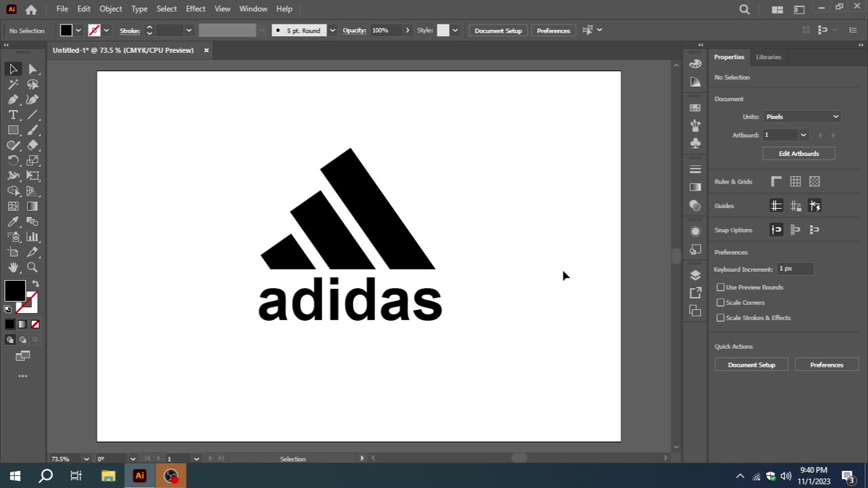
Task: Switch to the Libraries tab
Action: 768,57
